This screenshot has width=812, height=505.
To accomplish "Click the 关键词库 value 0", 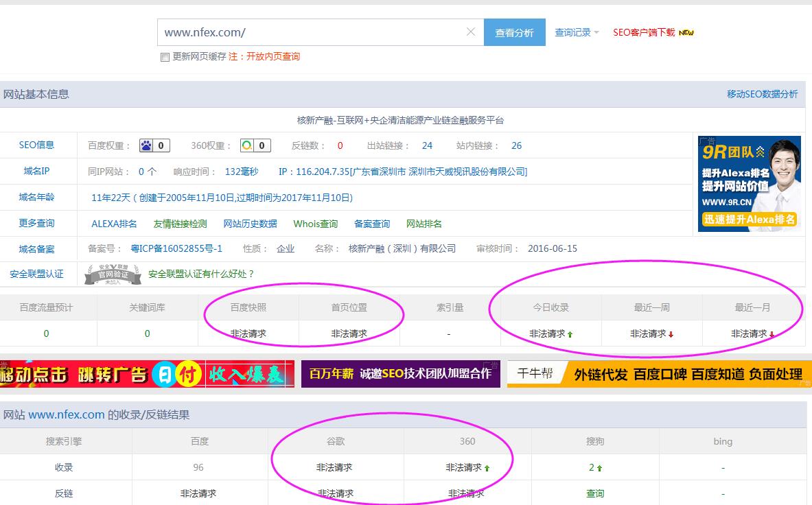I will [x=147, y=333].
